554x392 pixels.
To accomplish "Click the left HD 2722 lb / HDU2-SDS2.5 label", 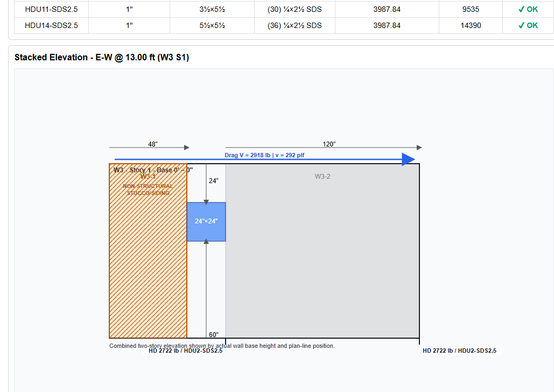I will pyautogui.click(x=186, y=351).
